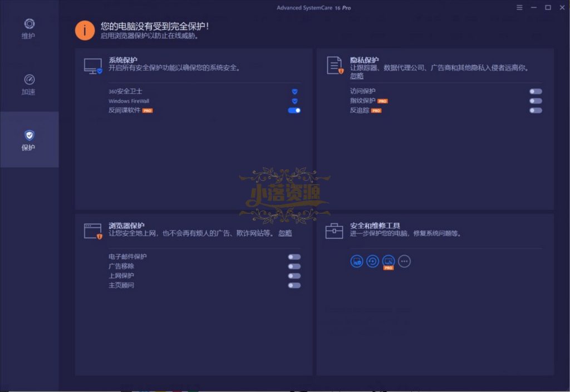The image size is (570, 392).
Task: Turn on the 上网保护 toggle
Action: point(294,276)
